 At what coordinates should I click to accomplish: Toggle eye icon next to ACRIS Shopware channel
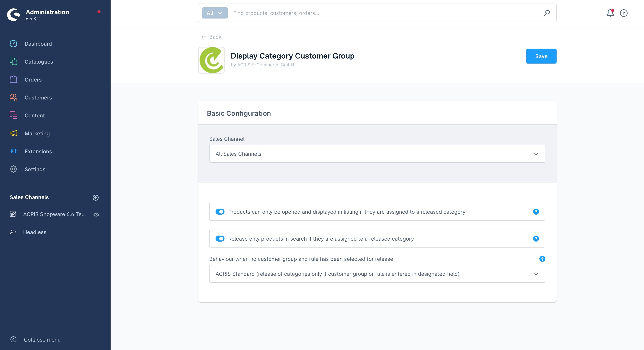96,215
